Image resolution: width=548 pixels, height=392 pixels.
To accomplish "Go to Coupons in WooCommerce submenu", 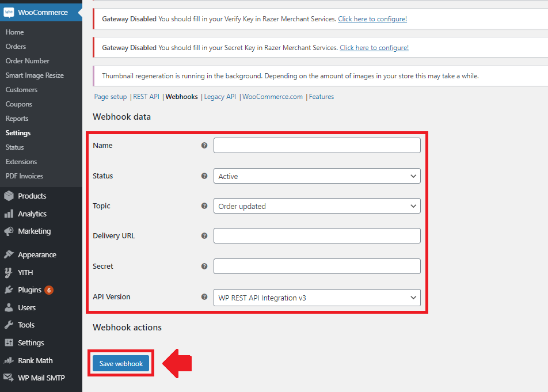I will pos(18,104).
